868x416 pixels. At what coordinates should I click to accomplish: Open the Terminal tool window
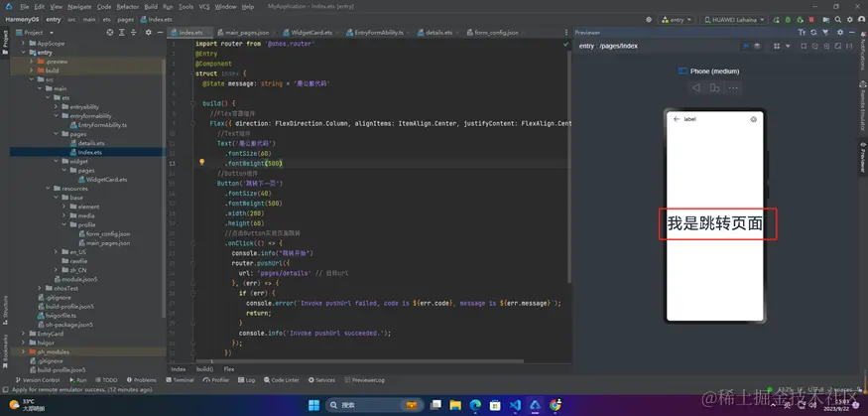tap(180, 380)
